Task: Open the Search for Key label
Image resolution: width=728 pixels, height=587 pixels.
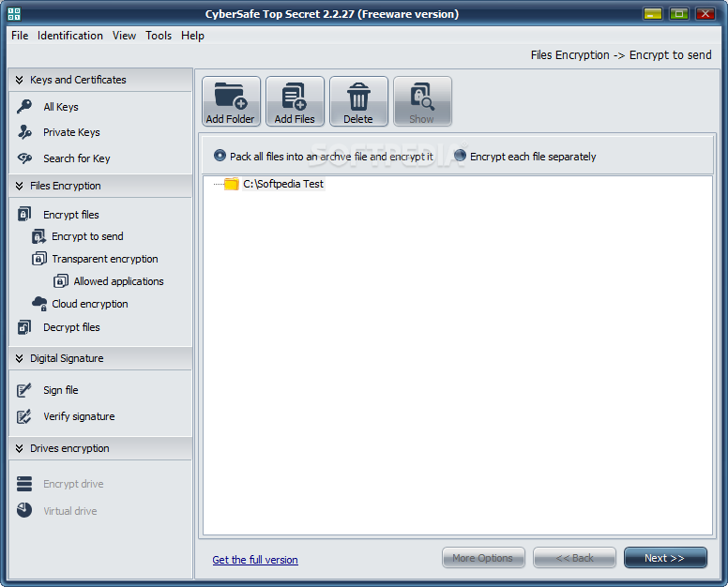Action: pyautogui.click(x=77, y=158)
